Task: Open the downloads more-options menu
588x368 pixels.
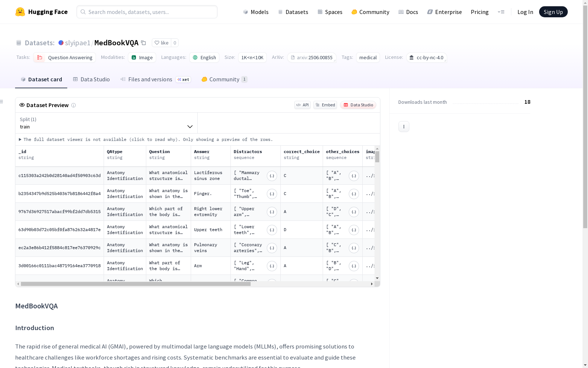Action: pyautogui.click(x=404, y=127)
